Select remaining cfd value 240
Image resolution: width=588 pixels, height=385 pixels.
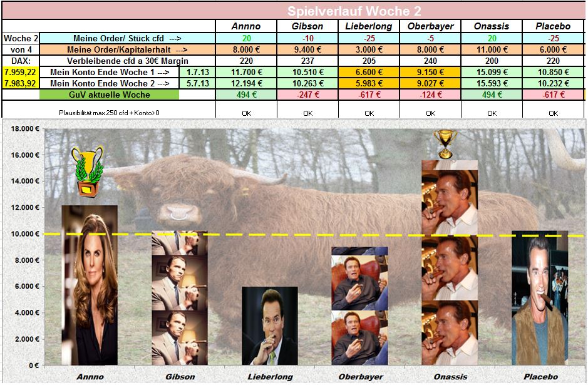tap(430, 61)
